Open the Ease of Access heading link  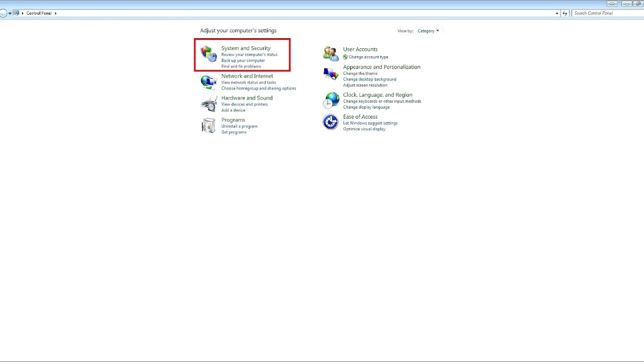point(360,117)
